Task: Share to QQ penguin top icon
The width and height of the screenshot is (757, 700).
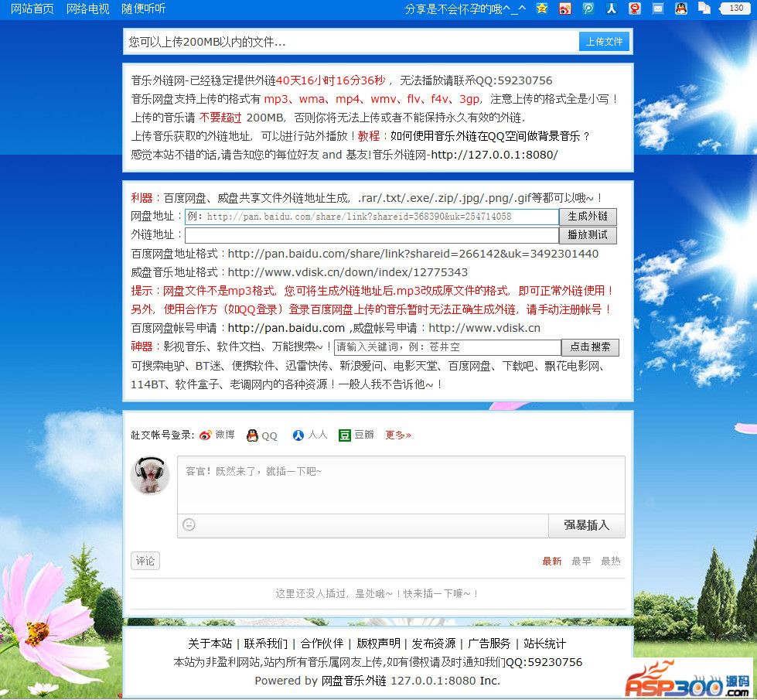Action: (x=680, y=9)
